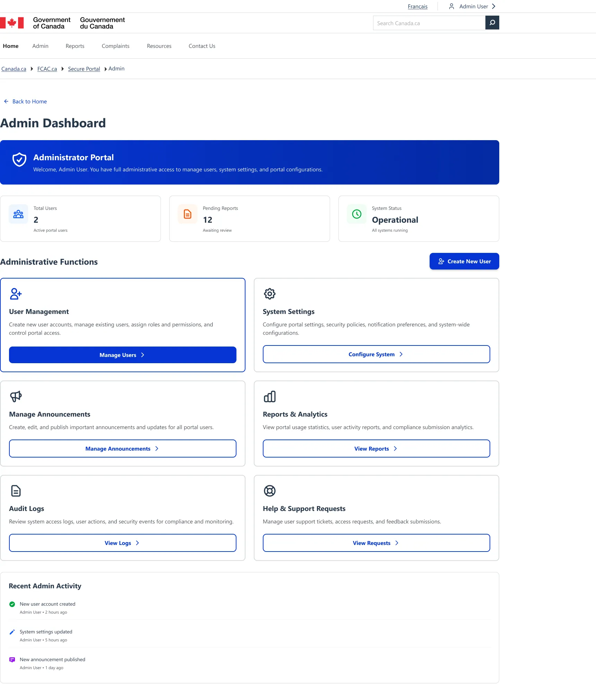Click the Pending Reports document icon
Viewport: 596px width, 700px height.
pyautogui.click(x=188, y=214)
